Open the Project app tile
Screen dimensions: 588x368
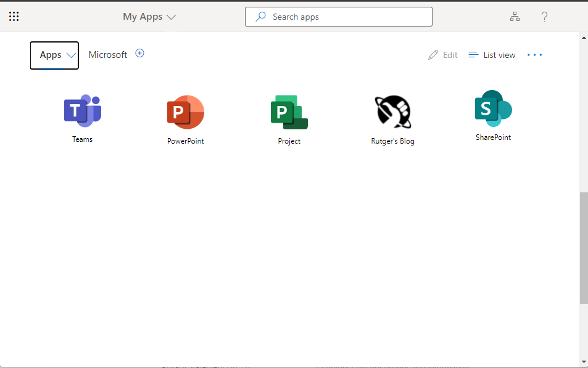pos(289,112)
